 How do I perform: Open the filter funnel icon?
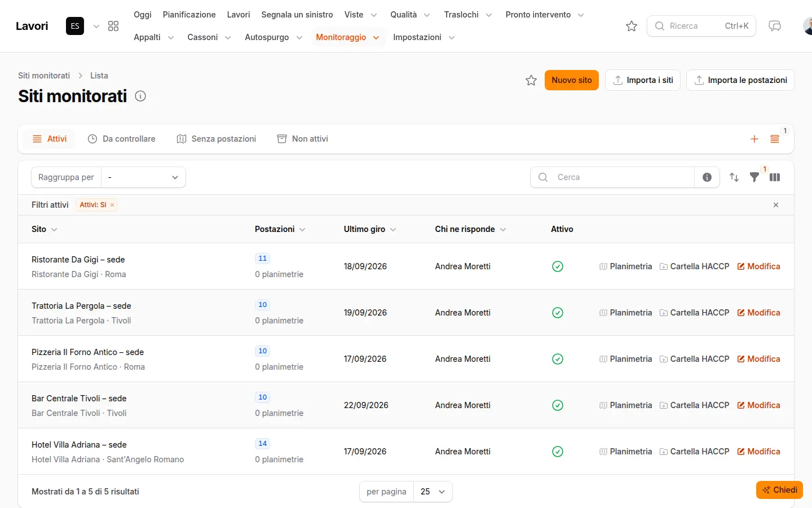click(x=754, y=177)
